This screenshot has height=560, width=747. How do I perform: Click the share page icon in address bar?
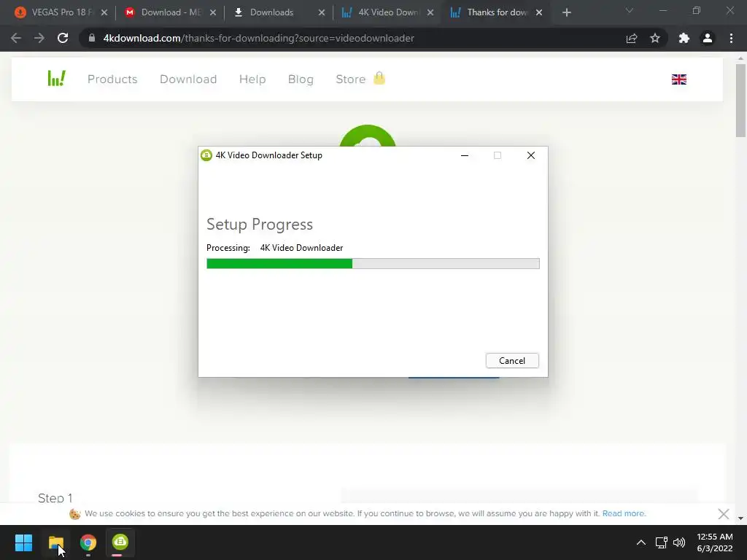pyautogui.click(x=632, y=38)
